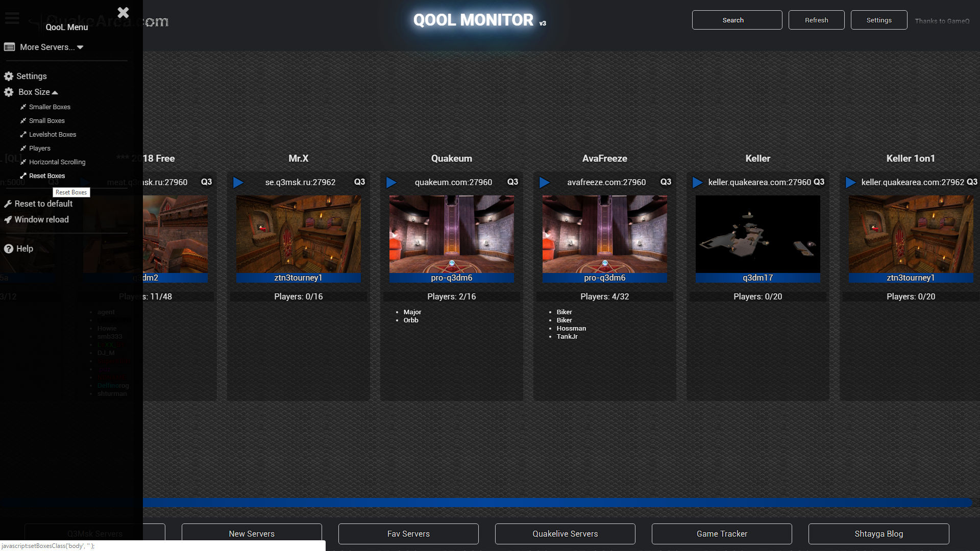This screenshot has height=551, width=980.
Task: Click the shrink icon beside Small Boxes
Action: tap(23, 120)
